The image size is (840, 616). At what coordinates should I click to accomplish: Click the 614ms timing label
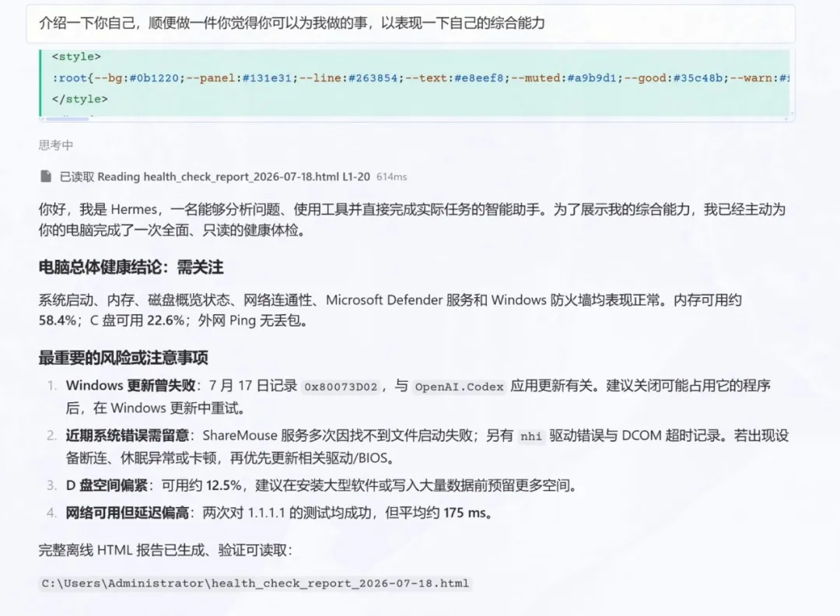[391, 177]
